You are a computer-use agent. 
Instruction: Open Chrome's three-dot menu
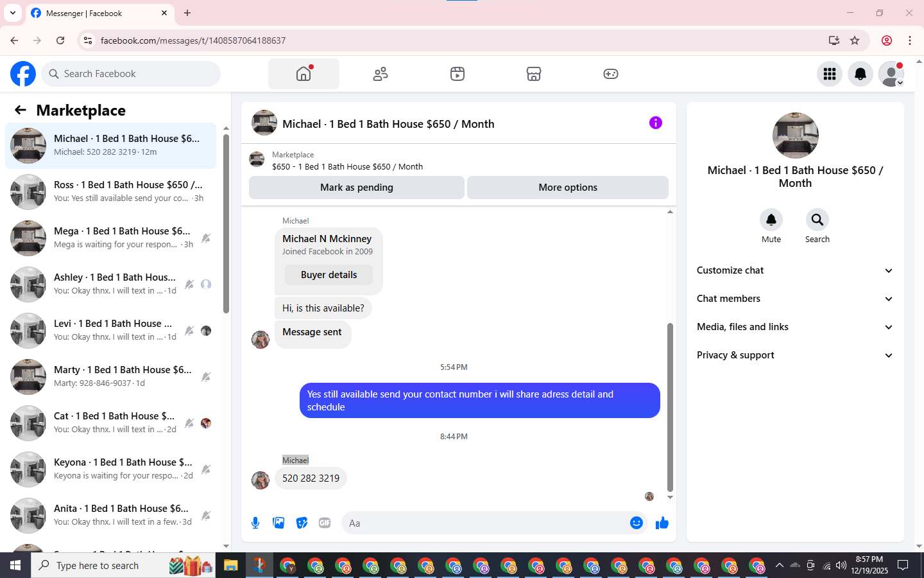click(x=910, y=40)
